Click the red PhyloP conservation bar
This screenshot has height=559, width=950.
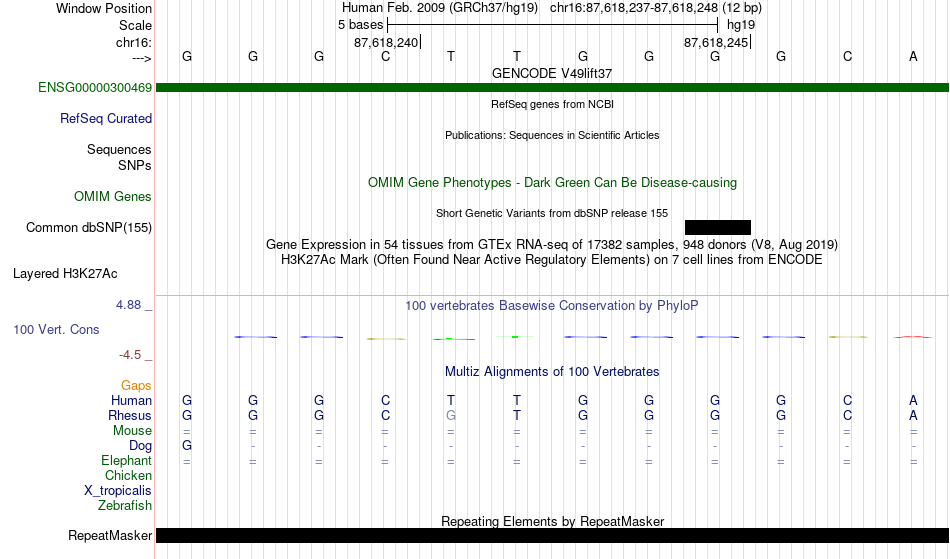(x=912, y=337)
